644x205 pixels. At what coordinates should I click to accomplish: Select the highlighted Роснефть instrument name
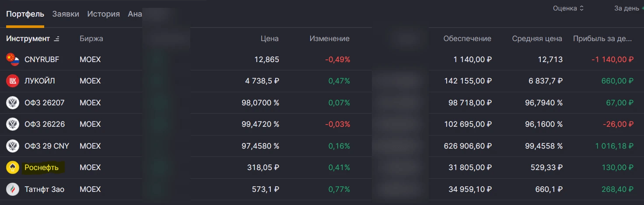[42, 167]
